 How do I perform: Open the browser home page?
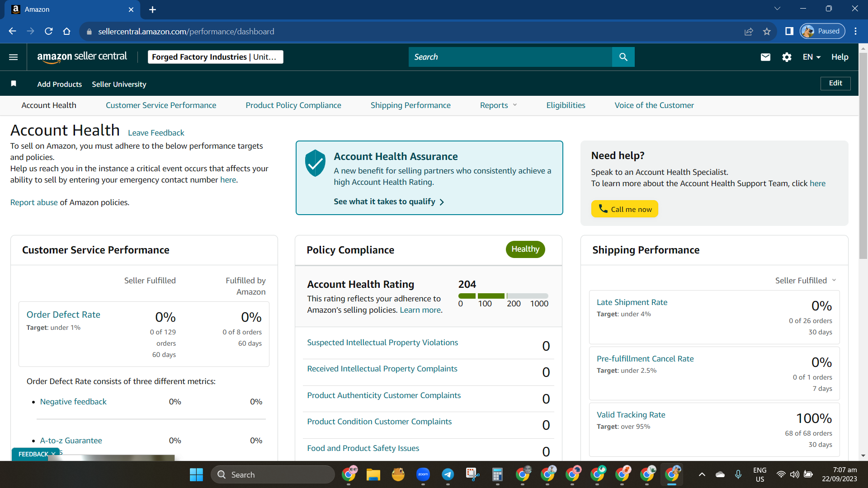coord(67,31)
